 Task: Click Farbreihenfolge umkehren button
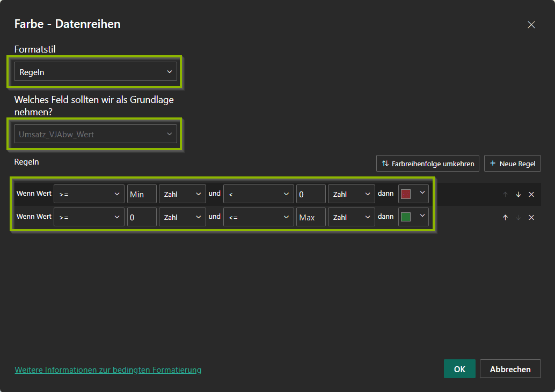(427, 164)
